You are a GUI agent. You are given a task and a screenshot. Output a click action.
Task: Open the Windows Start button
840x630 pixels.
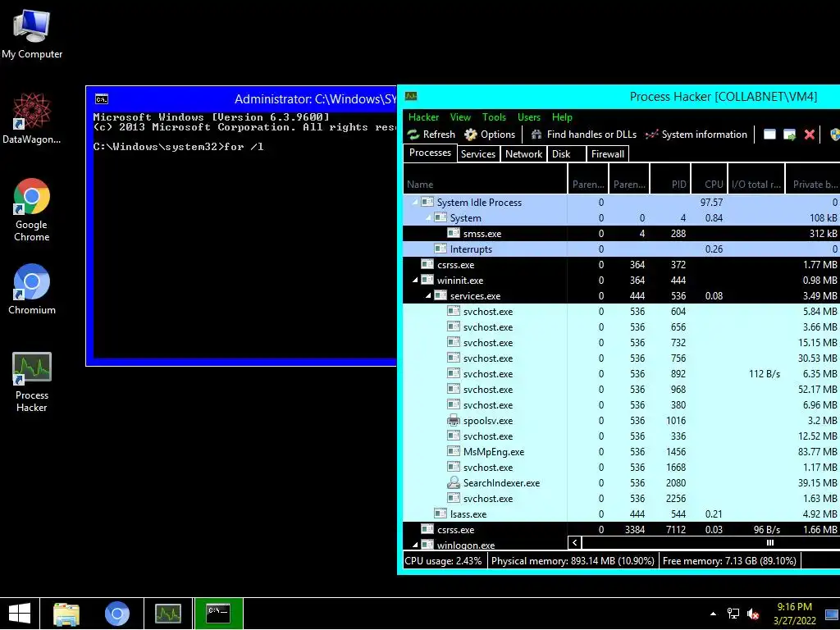(20, 614)
